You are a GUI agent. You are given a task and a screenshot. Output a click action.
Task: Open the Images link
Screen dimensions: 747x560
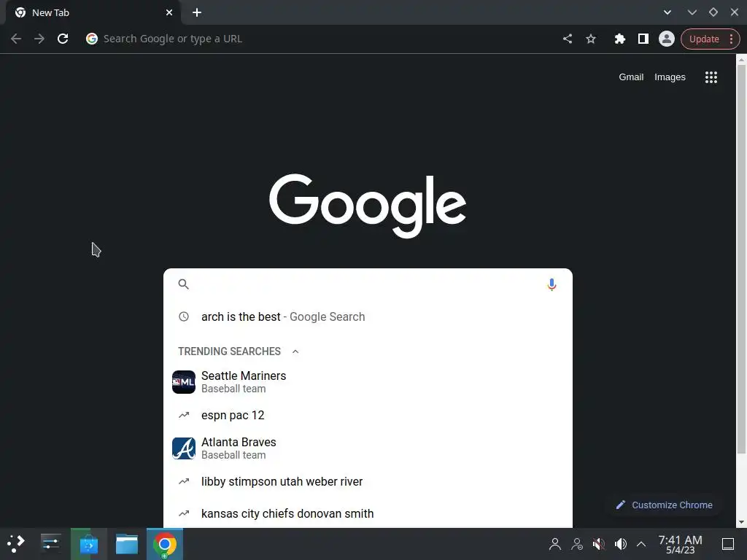click(670, 77)
